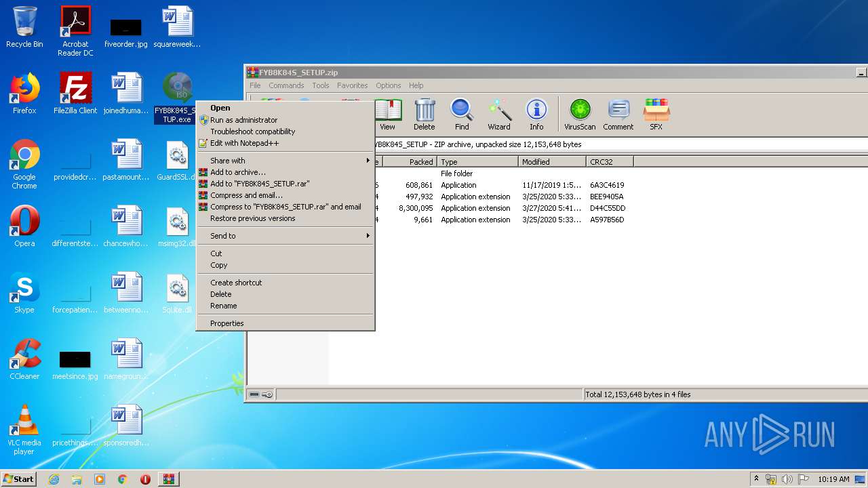Viewport: 868px width, 488px height.
Task: Choose Add to archive... option
Action: [285, 172]
